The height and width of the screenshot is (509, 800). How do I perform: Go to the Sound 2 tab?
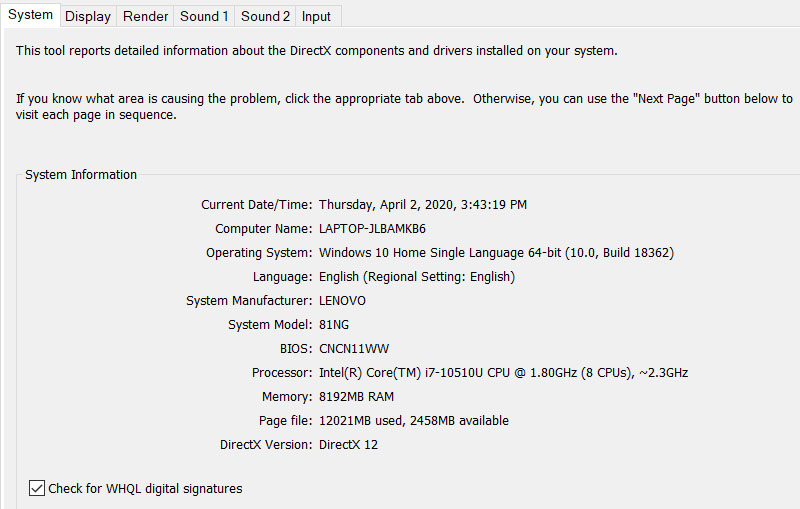click(265, 16)
